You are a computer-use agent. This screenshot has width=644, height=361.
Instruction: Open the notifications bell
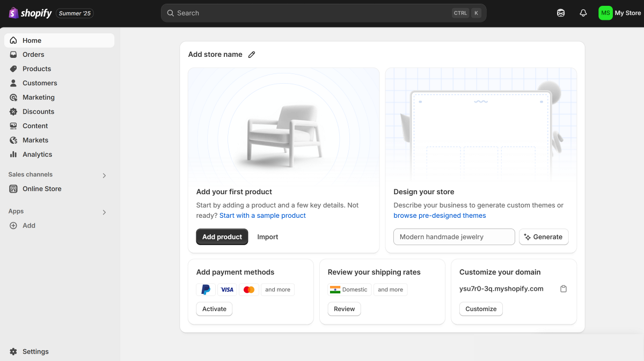(x=583, y=13)
